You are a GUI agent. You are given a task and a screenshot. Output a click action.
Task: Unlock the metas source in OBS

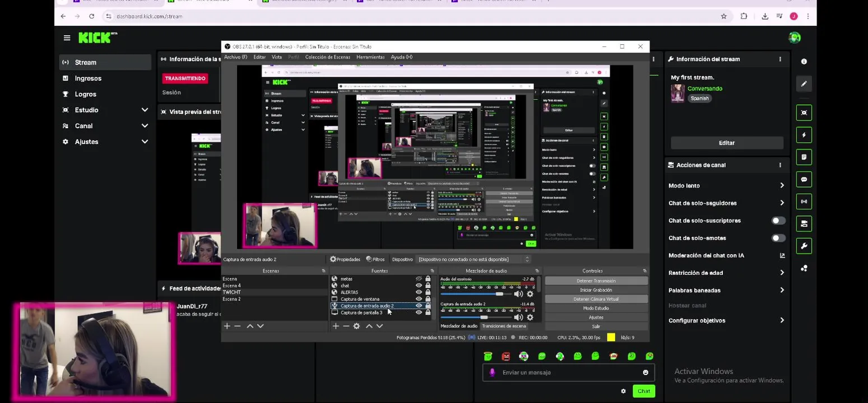click(x=428, y=279)
